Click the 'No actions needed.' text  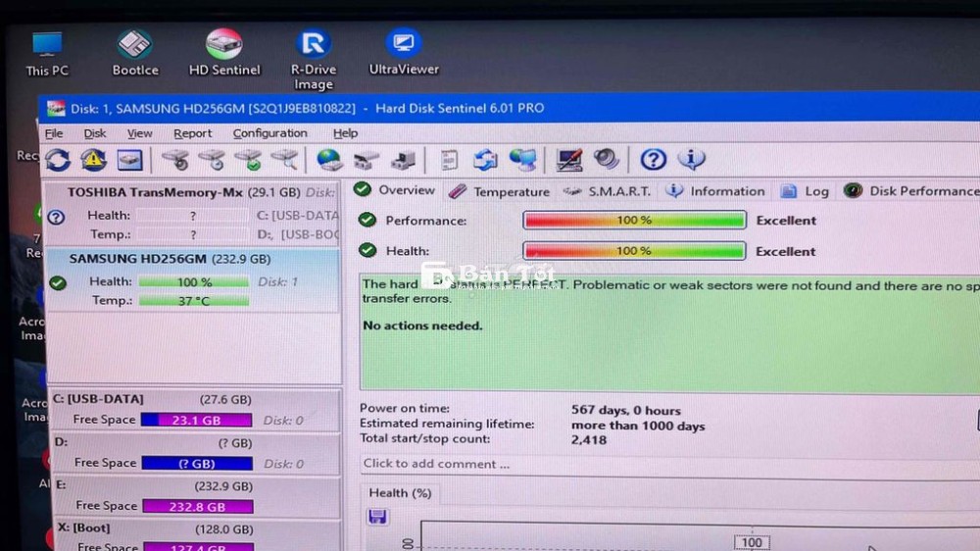point(422,326)
